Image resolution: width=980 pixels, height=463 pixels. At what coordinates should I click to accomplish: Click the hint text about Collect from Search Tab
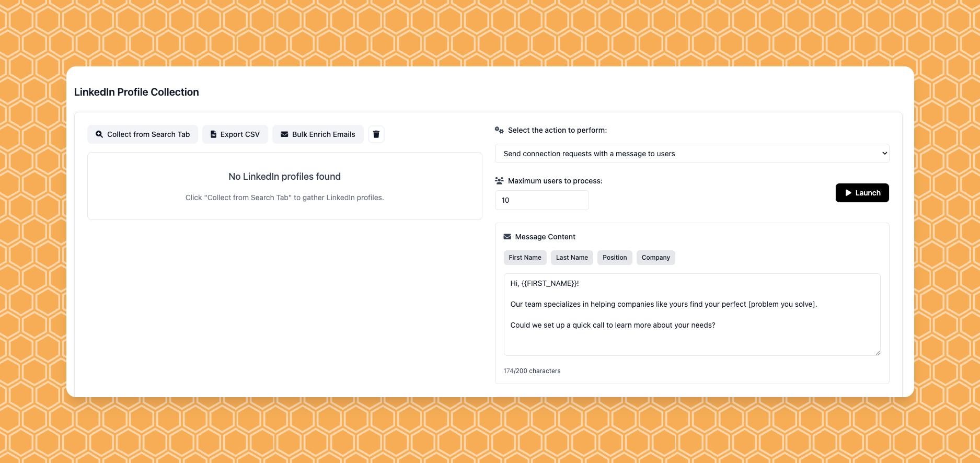(284, 198)
